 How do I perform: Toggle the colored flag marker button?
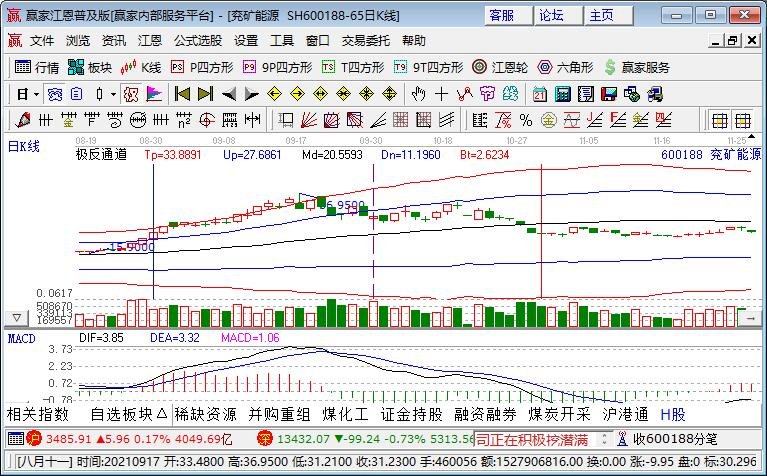tap(154, 94)
